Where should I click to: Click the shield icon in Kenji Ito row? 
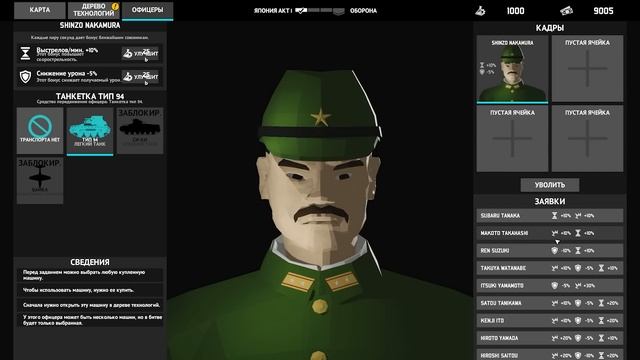point(578,321)
